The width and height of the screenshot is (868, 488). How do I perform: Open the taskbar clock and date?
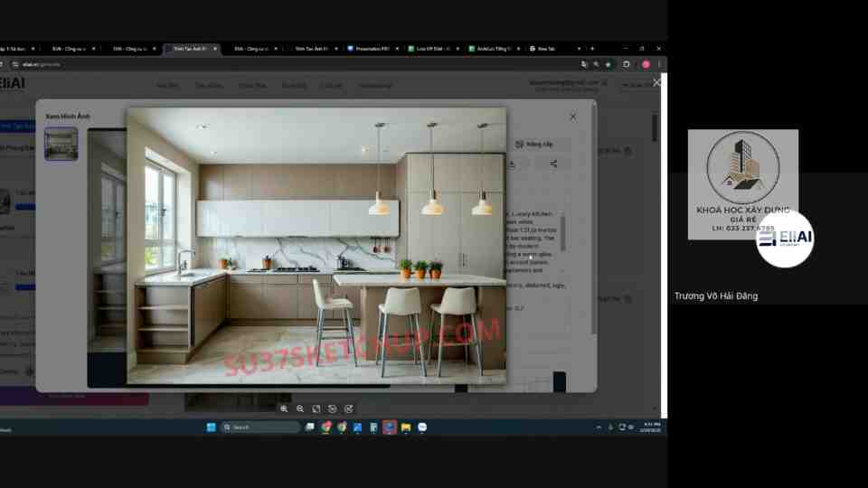(651, 427)
